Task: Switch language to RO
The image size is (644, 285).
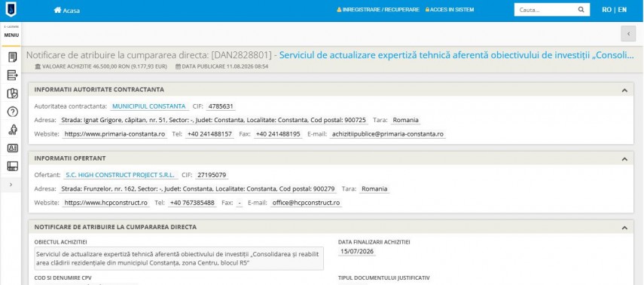Action: (606, 10)
